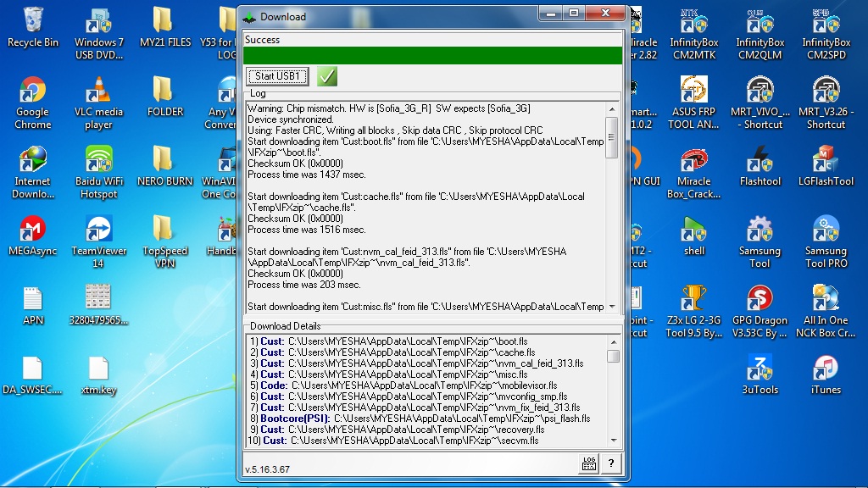The height and width of the screenshot is (488, 868).
Task: Open MRT_VIVO shortcut
Action: point(759,103)
